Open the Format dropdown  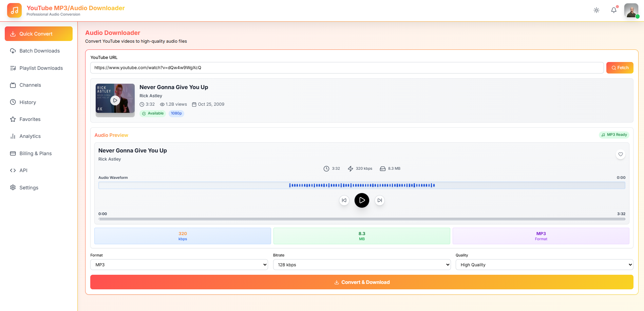pos(179,265)
